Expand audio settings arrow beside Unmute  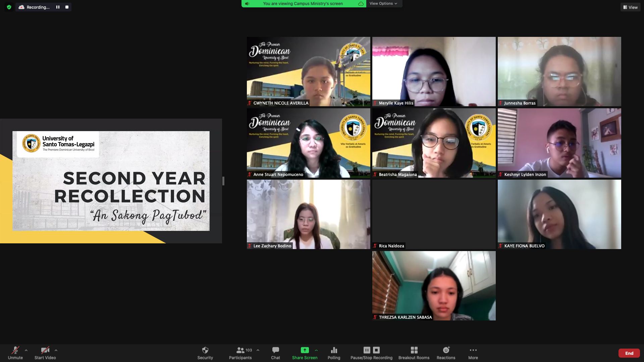click(x=26, y=350)
